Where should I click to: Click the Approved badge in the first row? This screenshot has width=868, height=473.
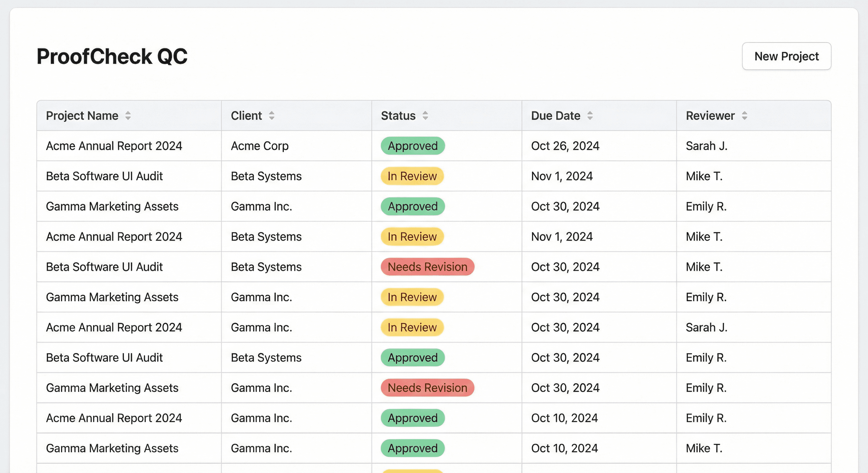(412, 146)
